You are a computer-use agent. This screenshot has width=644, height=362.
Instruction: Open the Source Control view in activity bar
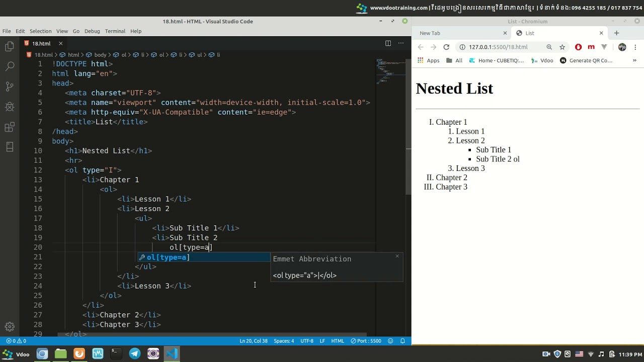click(10, 86)
